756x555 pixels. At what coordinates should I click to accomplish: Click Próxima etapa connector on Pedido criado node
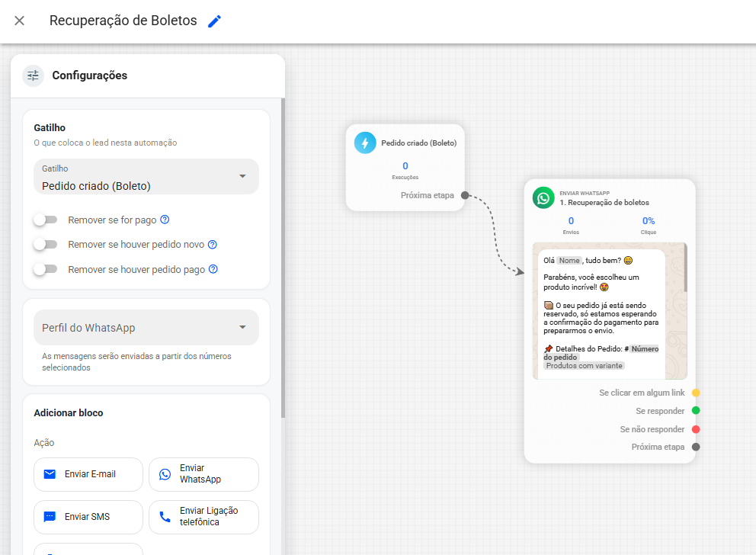(x=465, y=195)
